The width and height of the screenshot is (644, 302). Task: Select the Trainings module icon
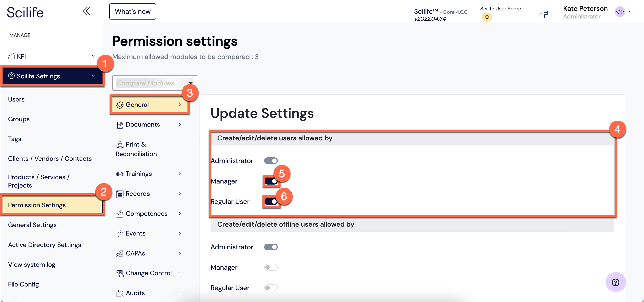pyautogui.click(x=120, y=174)
